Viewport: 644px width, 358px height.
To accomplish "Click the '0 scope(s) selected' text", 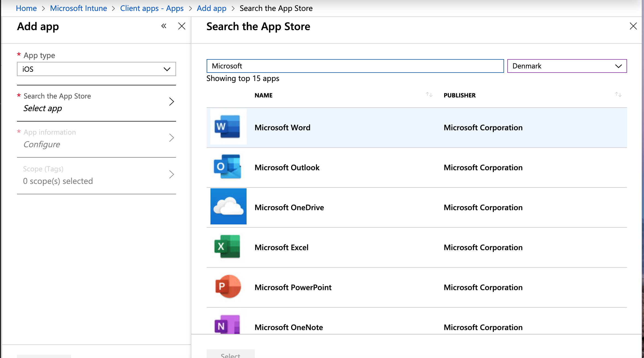I will click(x=58, y=181).
